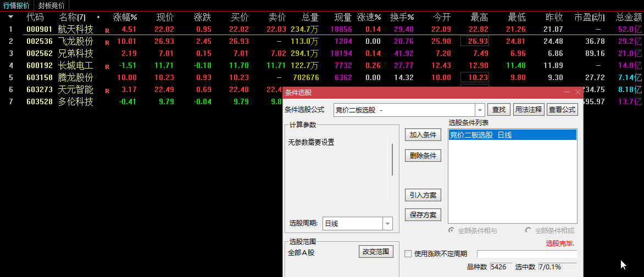This screenshot has height=277, width=644.
Task: Click the 换手% value 41.92
Action: [x=405, y=54]
